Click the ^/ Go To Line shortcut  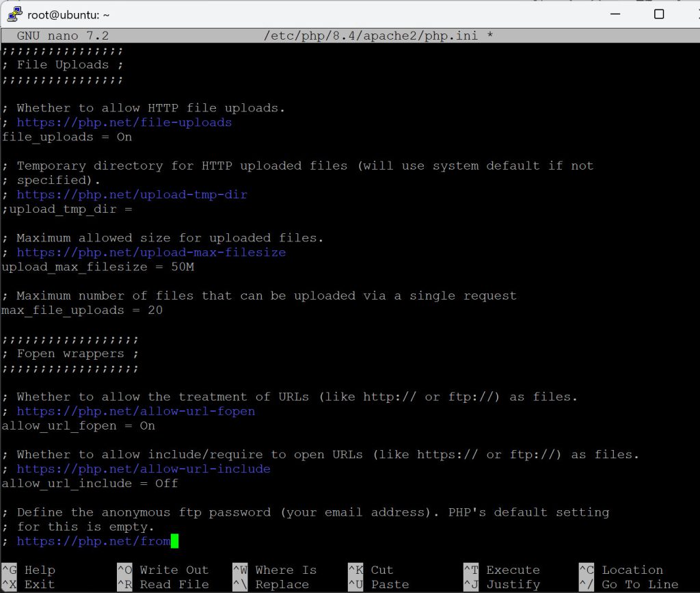coord(629,585)
